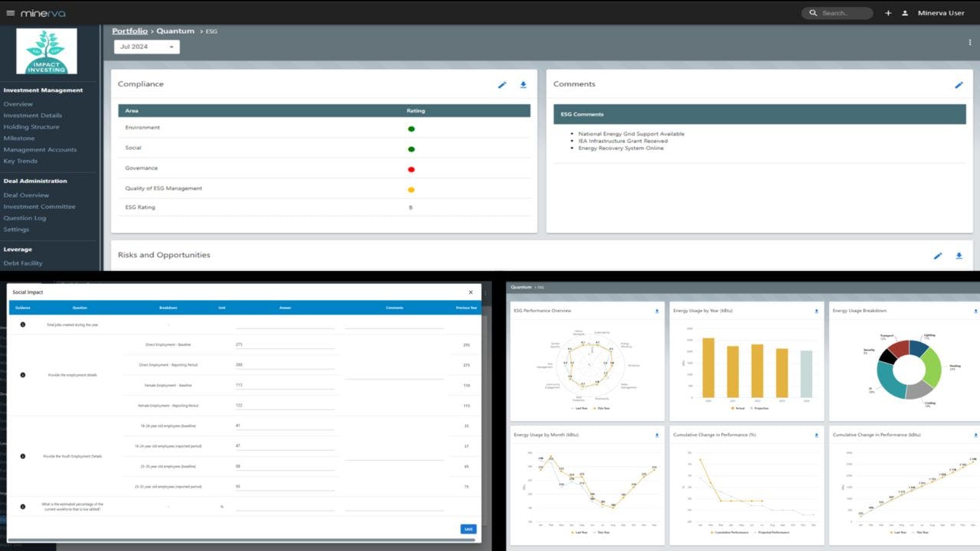Edit the Compliance table via its pencil icon
Screen dimensions: 980x551
click(502, 85)
